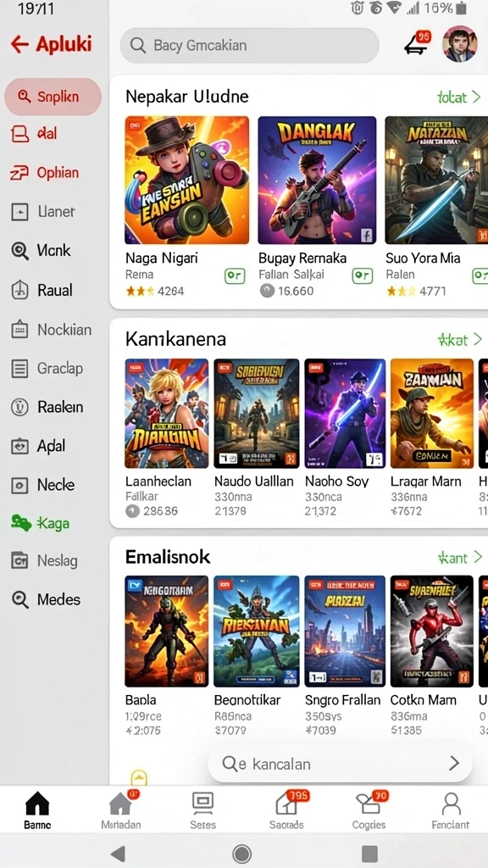Open the Naoho Soy game cover
The width and height of the screenshot is (488, 868).
pos(346,413)
